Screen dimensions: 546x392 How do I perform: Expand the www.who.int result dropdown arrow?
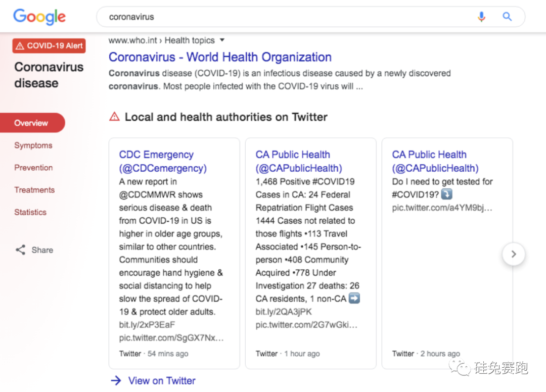click(x=222, y=40)
